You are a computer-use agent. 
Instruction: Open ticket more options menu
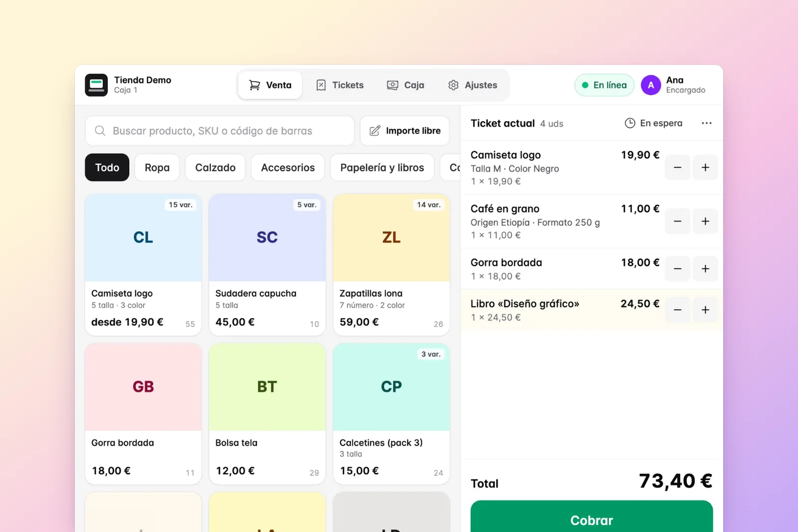click(x=706, y=123)
